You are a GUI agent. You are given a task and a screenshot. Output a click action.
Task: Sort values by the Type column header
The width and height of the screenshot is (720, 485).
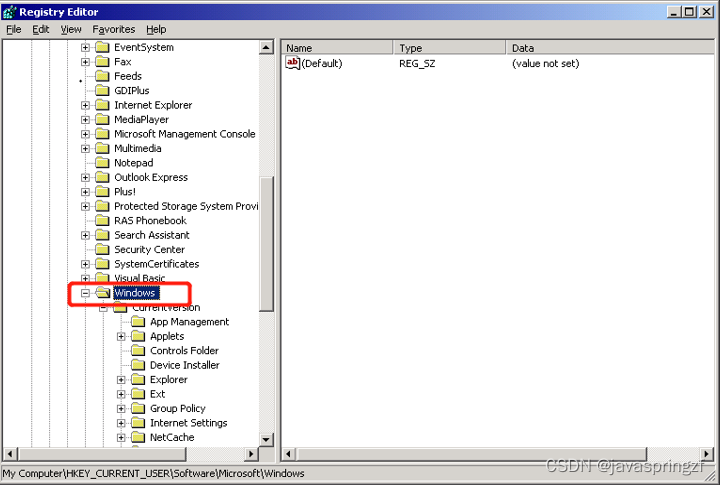tap(450, 48)
